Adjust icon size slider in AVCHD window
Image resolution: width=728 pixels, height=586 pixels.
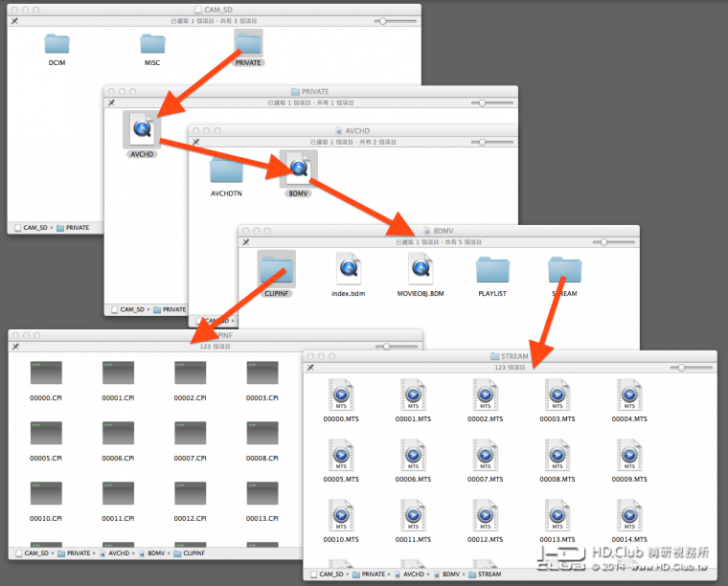click(x=492, y=142)
